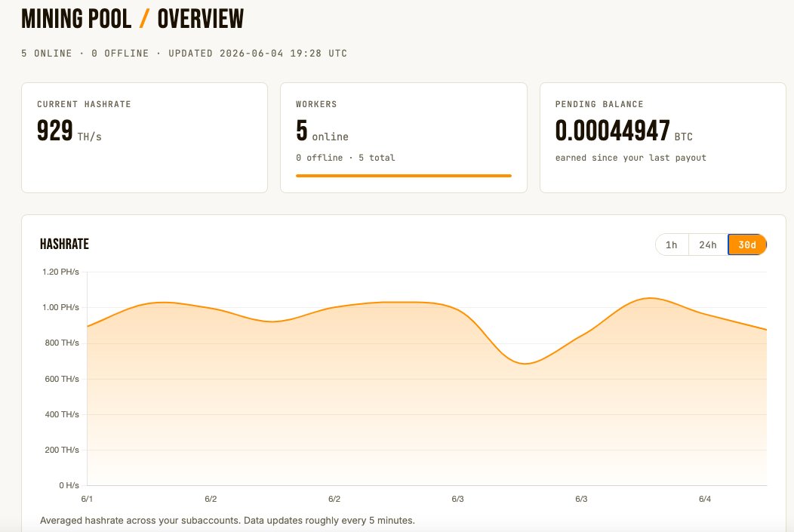Click the orange workers online progress bar
The width and height of the screenshot is (794, 532).
(x=404, y=176)
